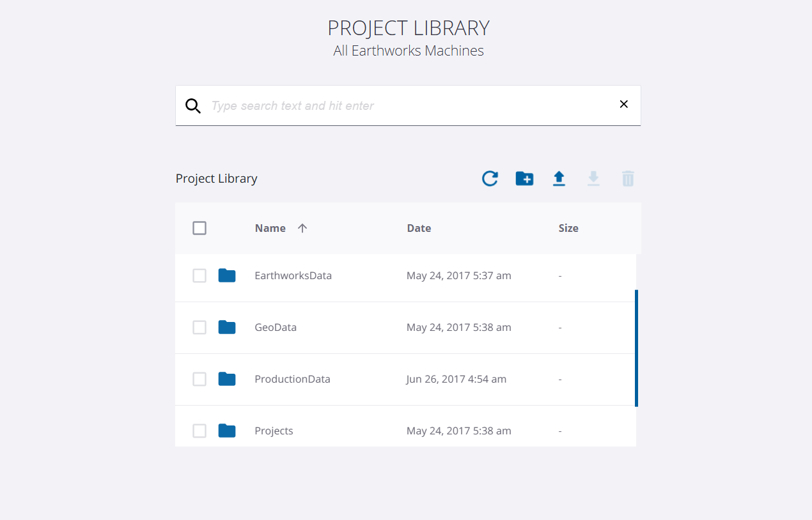Tick the Projects row checkbox
812x520 pixels.
pos(199,431)
